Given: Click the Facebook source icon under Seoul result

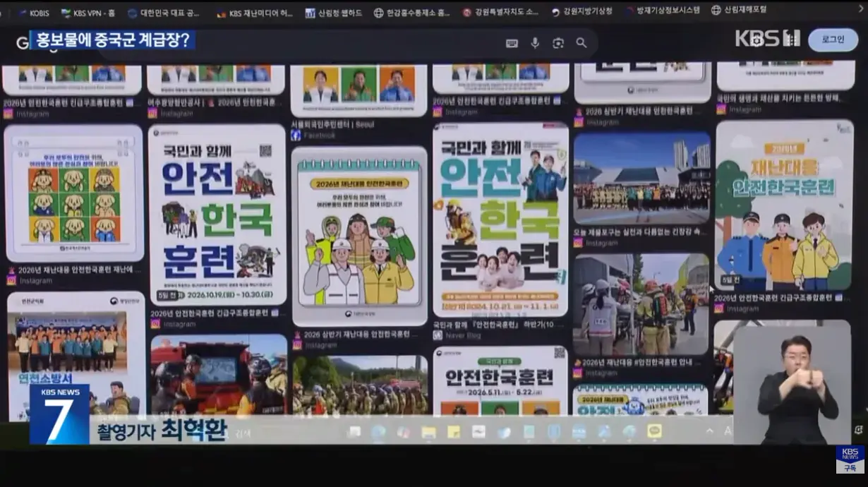Looking at the screenshot, I should pos(296,135).
